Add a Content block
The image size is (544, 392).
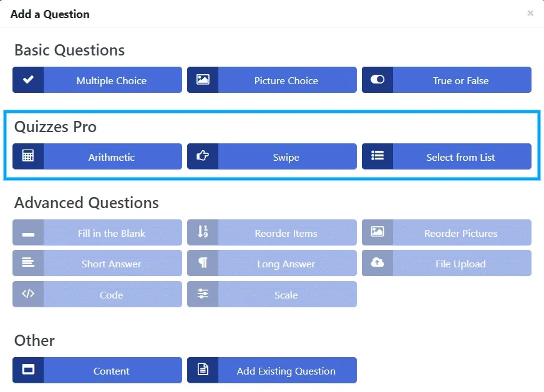[111, 370]
